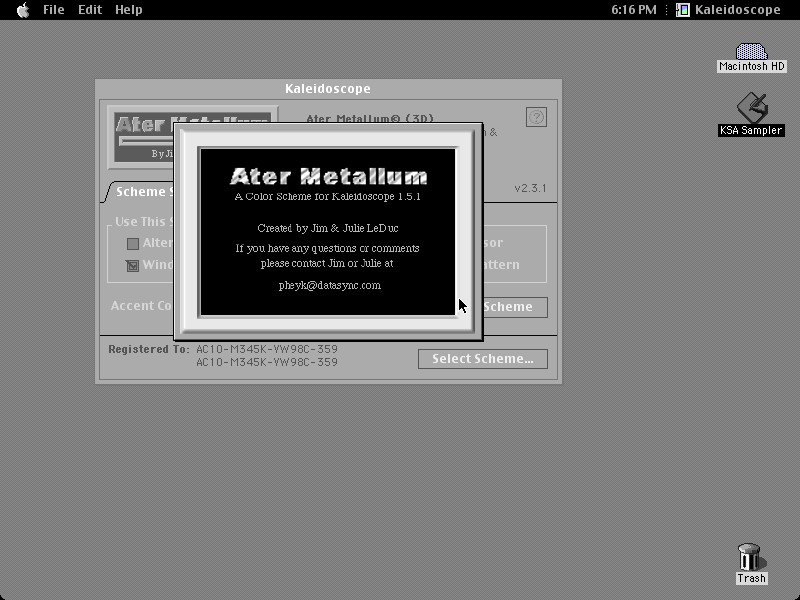
Task: Click the Select Scheme... button
Action: [483, 359]
